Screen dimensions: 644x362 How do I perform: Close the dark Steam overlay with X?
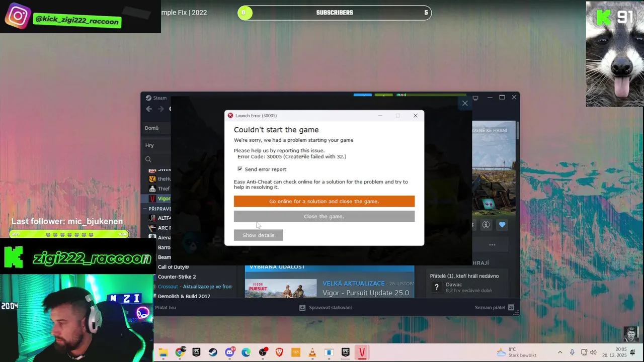[465, 103]
